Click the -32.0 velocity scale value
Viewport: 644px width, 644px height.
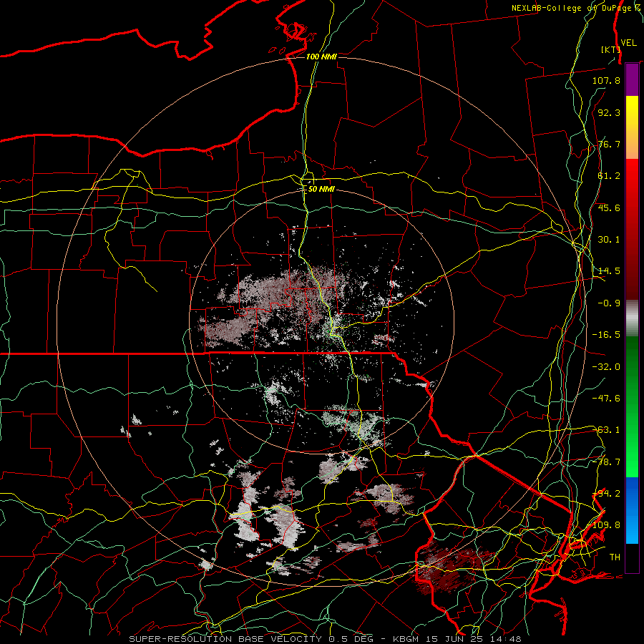click(606, 367)
